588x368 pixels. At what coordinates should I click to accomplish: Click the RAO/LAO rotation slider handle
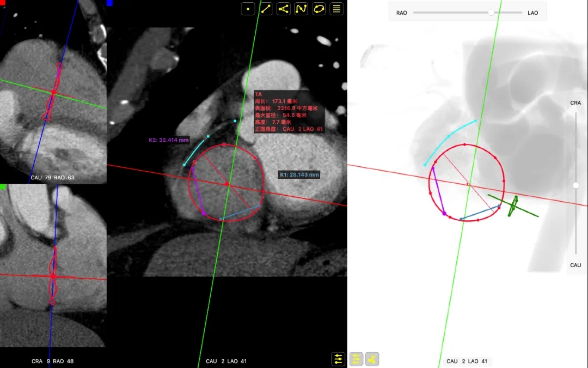click(491, 13)
